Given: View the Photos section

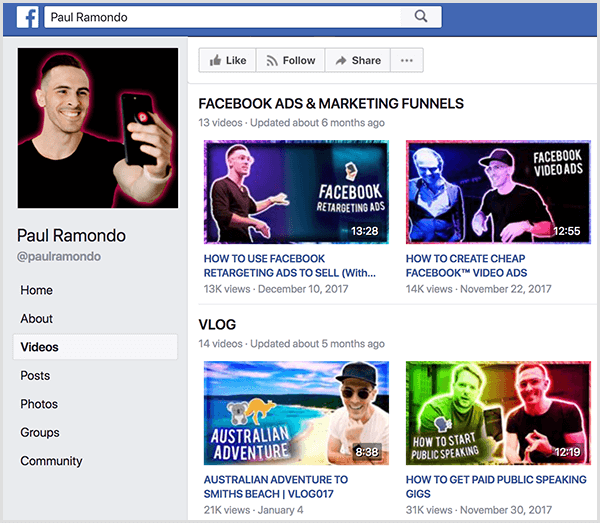Looking at the screenshot, I should click(x=39, y=404).
